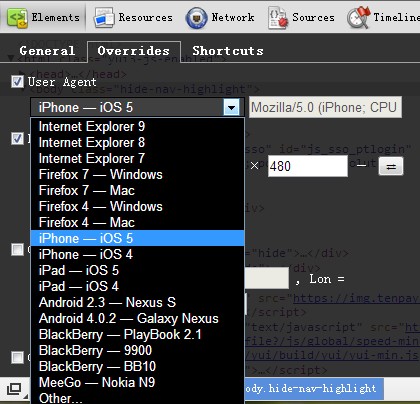Choose Firefox 7 — Windows
This screenshot has height=404, width=420.
(137, 175)
